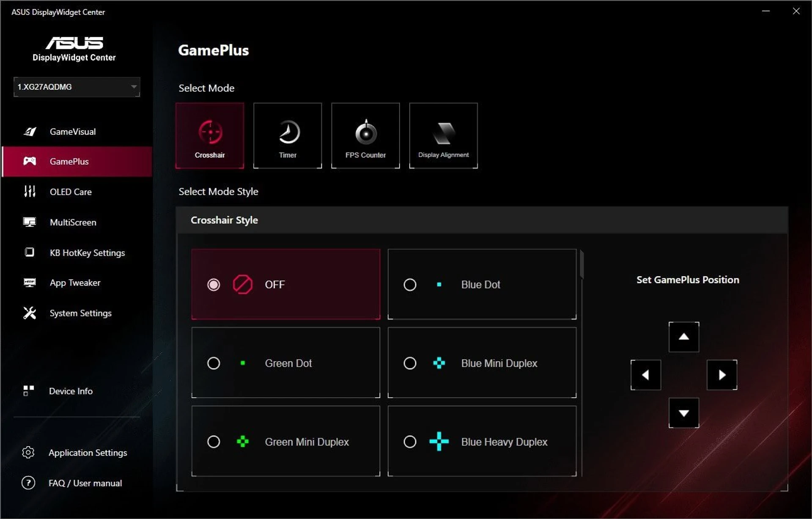812x519 pixels.
Task: Click the "Blue Dot" label text
Action: pyautogui.click(x=480, y=285)
